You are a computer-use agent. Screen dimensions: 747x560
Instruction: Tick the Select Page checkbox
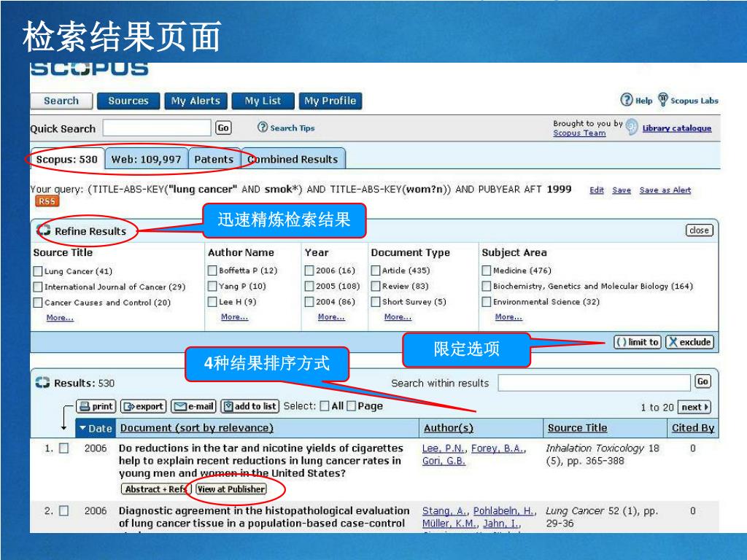pyautogui.click(x=351, y=405)
